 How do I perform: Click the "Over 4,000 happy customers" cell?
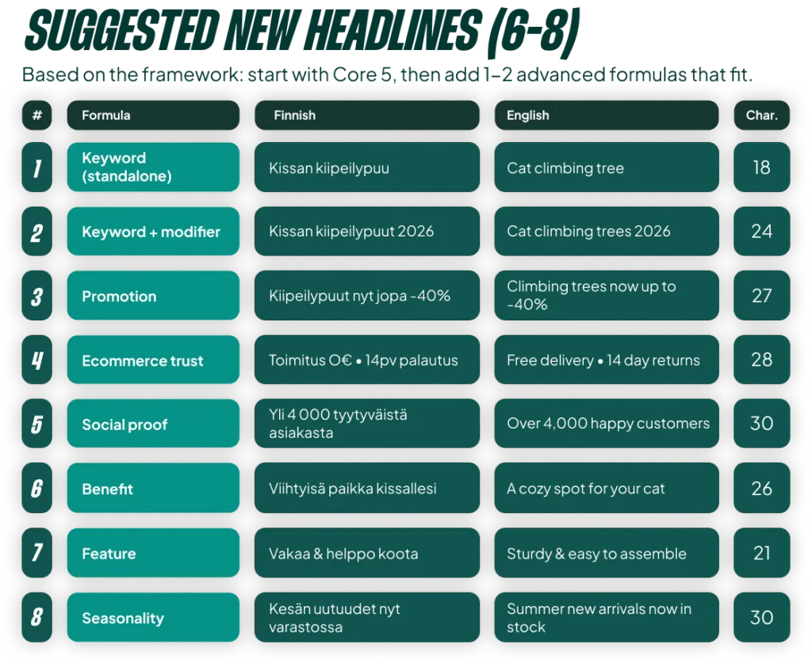607,423
